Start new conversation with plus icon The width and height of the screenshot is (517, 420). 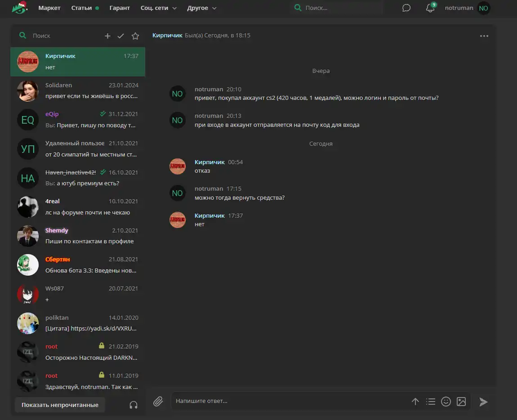click(x=107, y=36)
